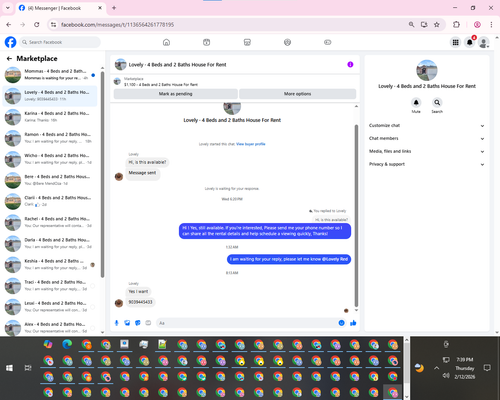This screenshot has height=400, width=500.
Task: Open conversation information purple icon
Action: tap(350, 64)
